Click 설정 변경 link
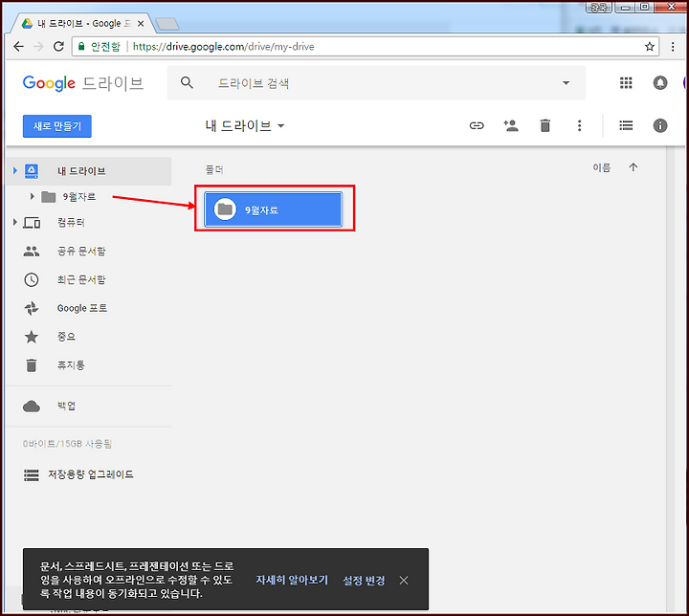 click(x=364, y=581)
